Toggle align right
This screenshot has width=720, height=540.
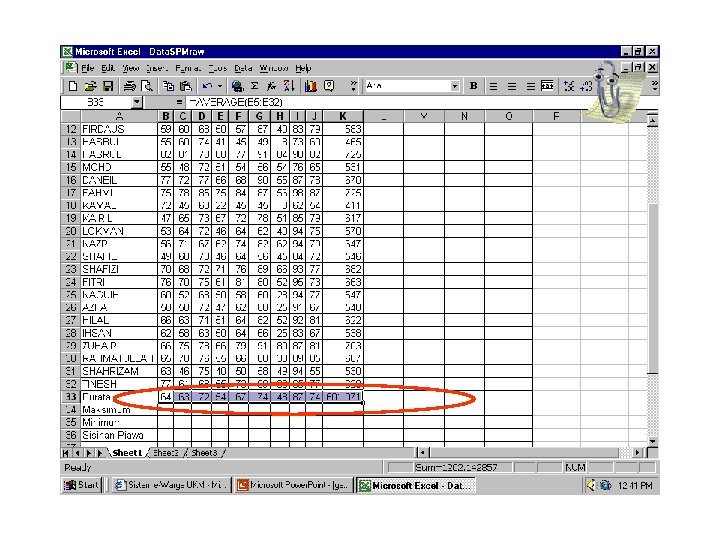530,86
